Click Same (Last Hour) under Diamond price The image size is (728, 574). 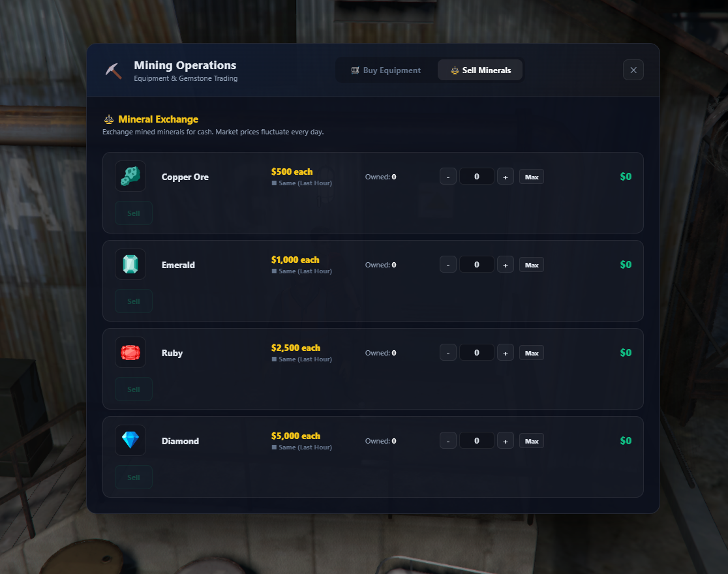pos(302,447)
